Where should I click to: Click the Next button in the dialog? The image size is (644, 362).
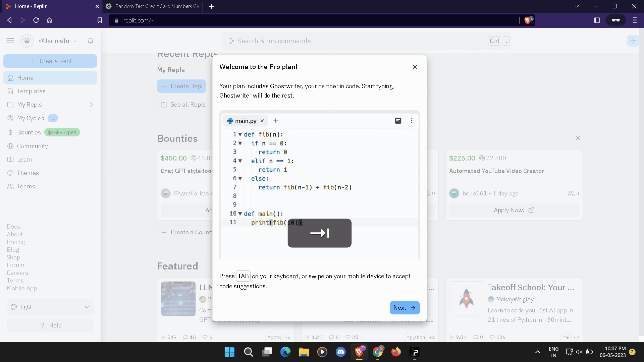coord(405,308)
